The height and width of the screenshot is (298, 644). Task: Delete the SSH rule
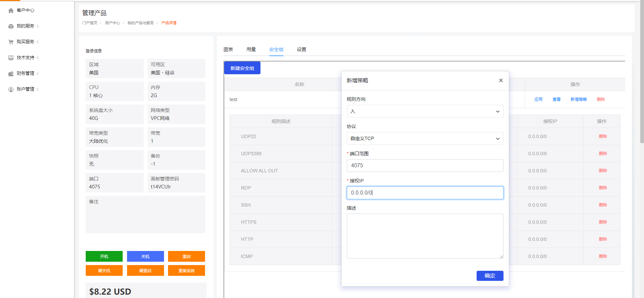click(x=603, y=205)
